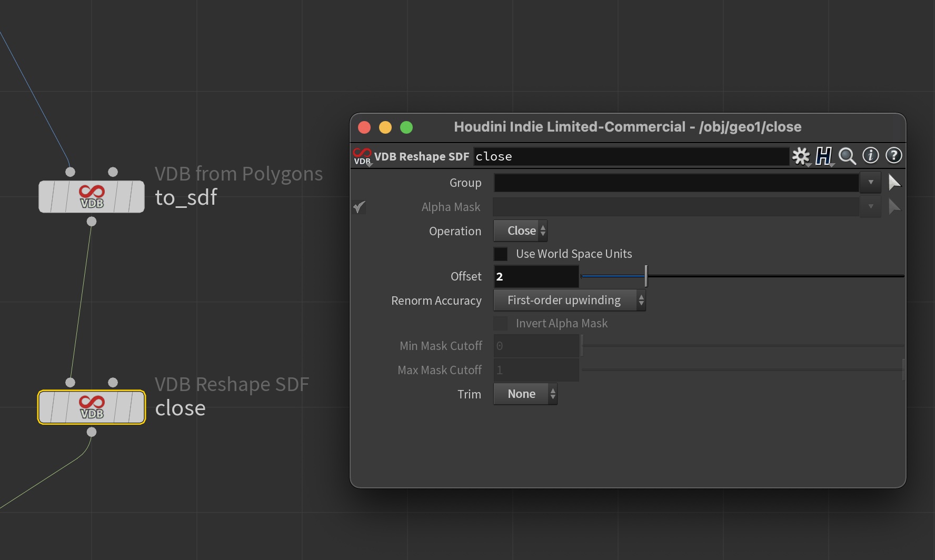The image size is (935, 560).
Task: Click the second input connector of close node
Action: tap(113, 383)
